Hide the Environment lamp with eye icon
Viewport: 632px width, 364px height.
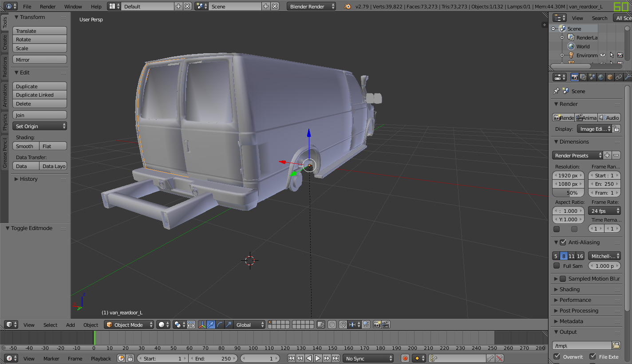pos(603,55)
